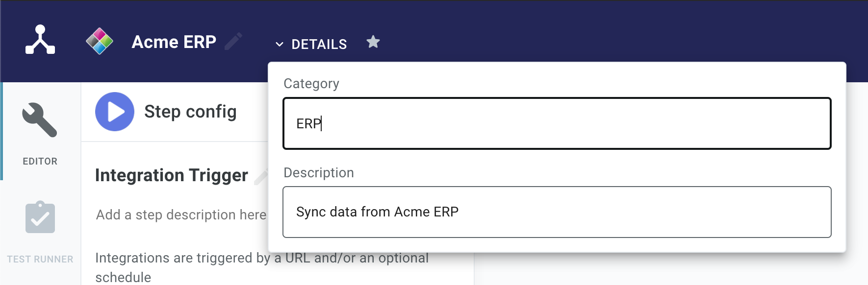868x285 pixels.
Task: Switch to the EDITOR sidebar section
Action: pyautogui.click(x=40, y=161)
